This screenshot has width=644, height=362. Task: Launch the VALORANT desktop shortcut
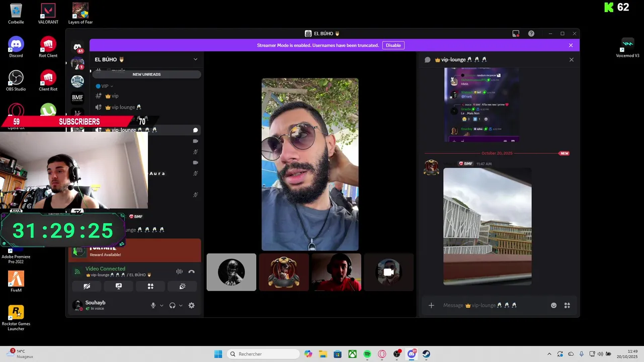pos(48,14)
